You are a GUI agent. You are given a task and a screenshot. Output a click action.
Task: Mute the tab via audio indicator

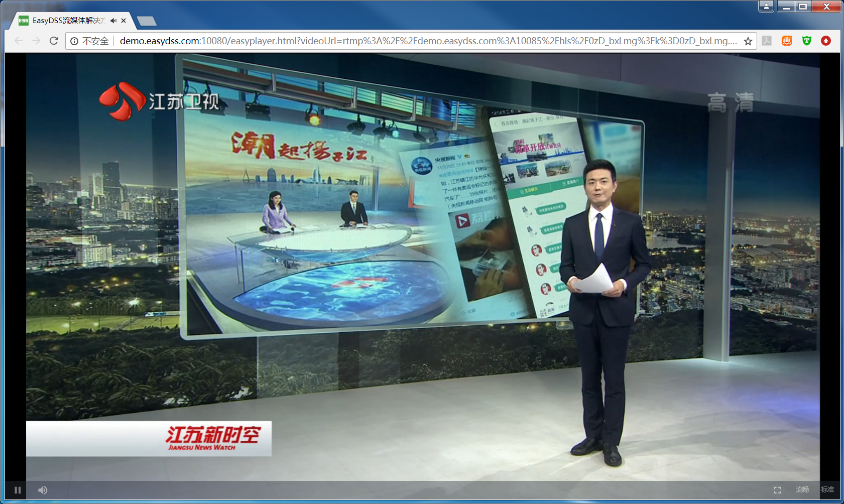click(x=113, y=21)
